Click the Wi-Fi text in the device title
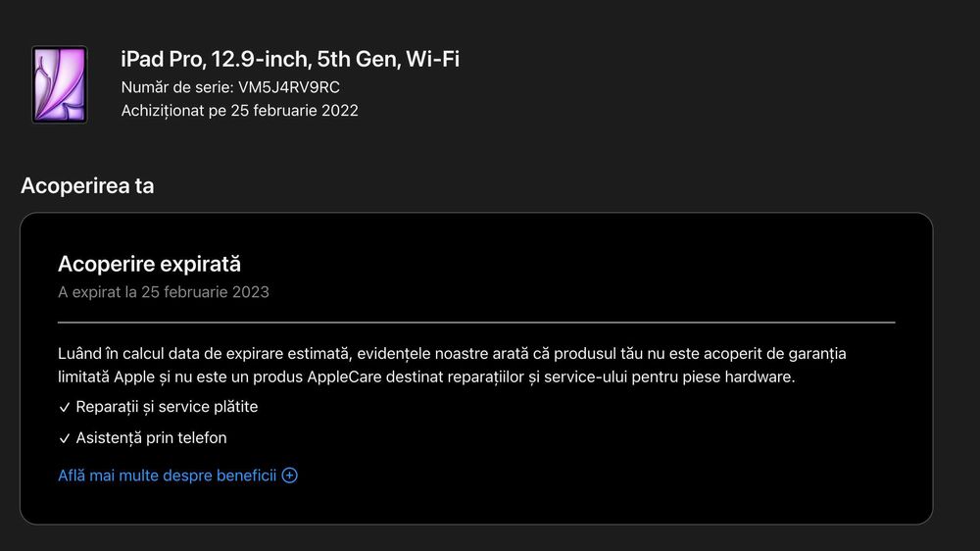The width and height of the screenshot is (980, 551). 431,59
